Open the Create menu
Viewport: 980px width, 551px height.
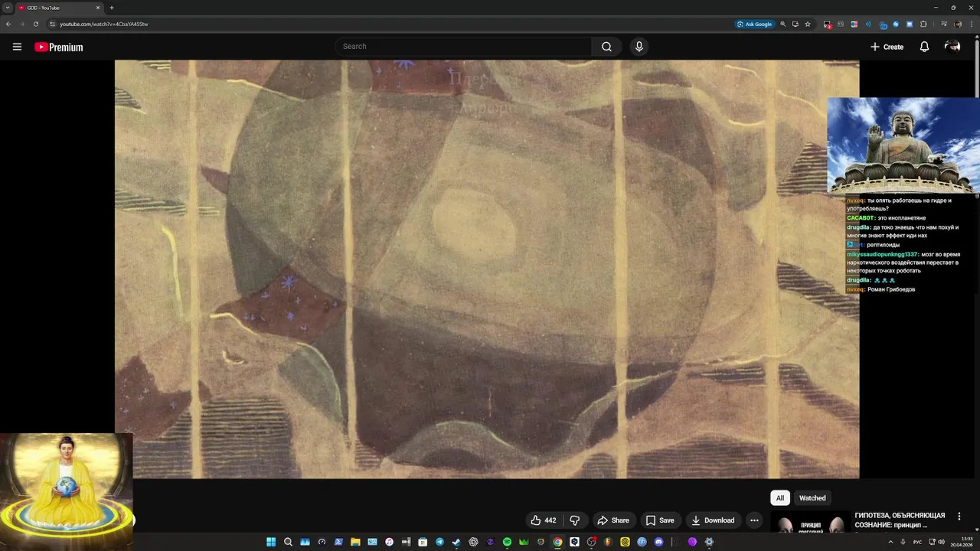887,47
